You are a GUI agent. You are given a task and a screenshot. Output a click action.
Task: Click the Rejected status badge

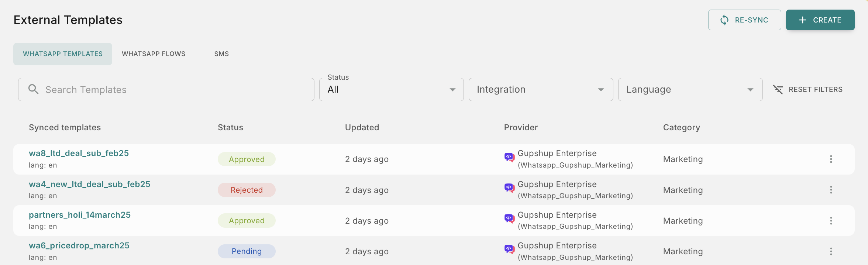tap(247, 190)
